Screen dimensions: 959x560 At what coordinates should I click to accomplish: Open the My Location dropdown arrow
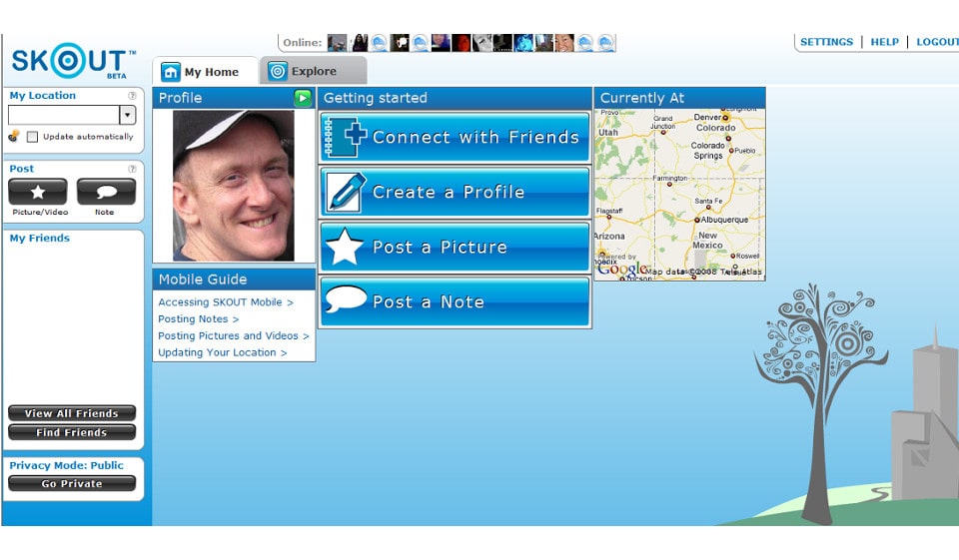[127, 115]
